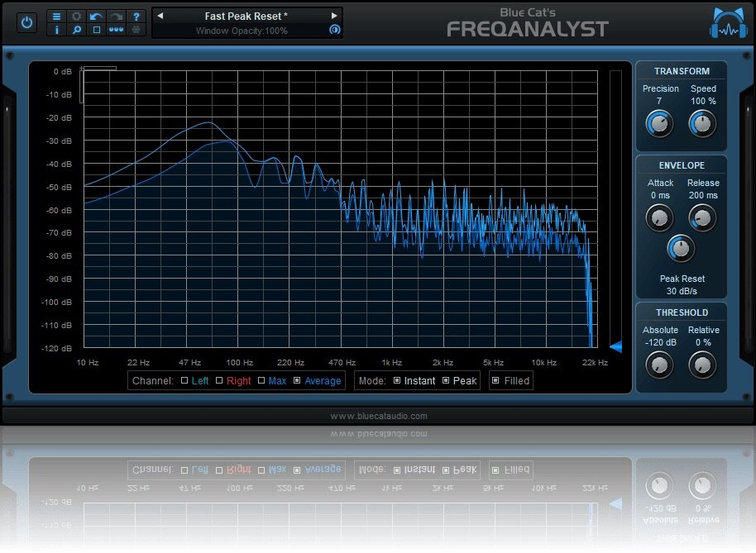
Task: Enable the Max channel checkbox
Action: coord(261,380)
